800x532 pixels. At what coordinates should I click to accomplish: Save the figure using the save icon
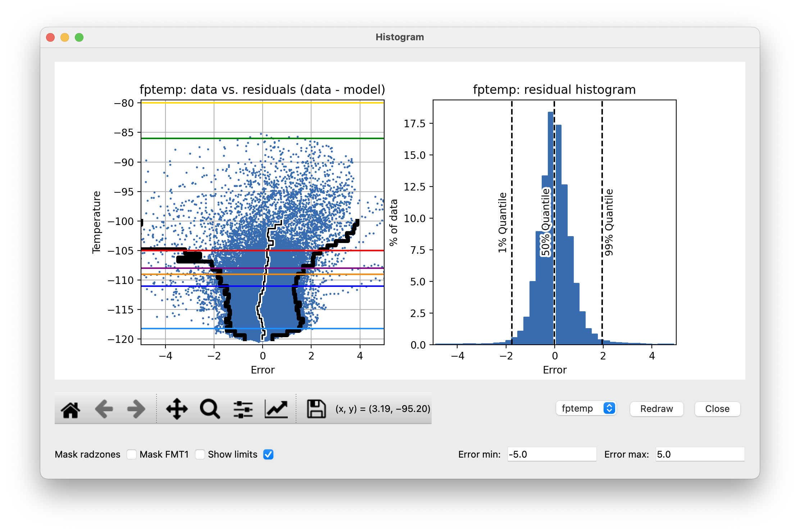(316, 409)
